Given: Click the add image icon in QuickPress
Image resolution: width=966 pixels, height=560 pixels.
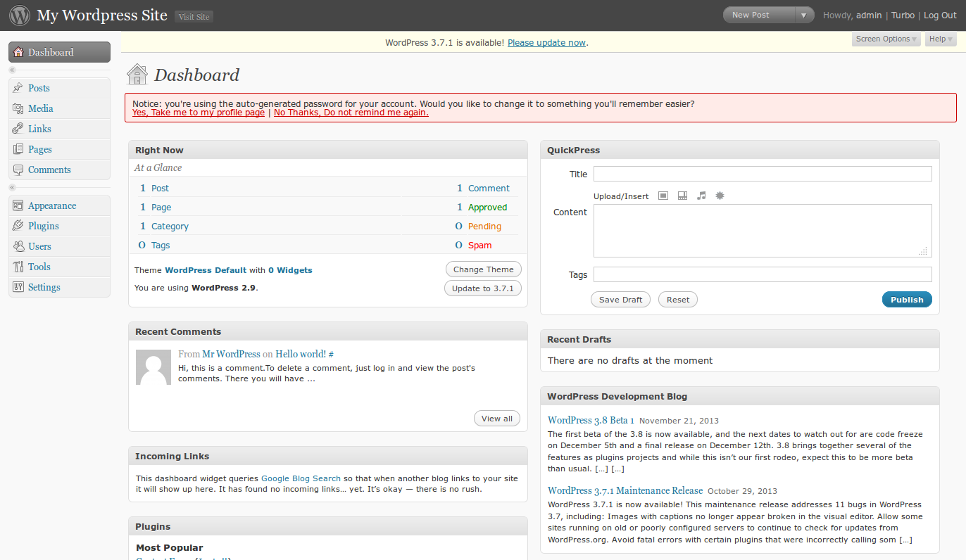Looking at the screenshot, I should point(663,196).
